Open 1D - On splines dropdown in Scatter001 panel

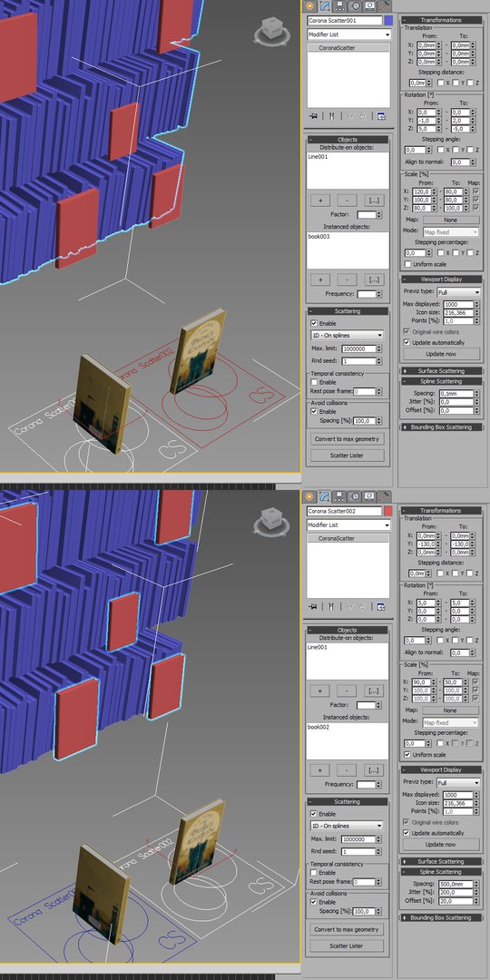tap(347, 335)
